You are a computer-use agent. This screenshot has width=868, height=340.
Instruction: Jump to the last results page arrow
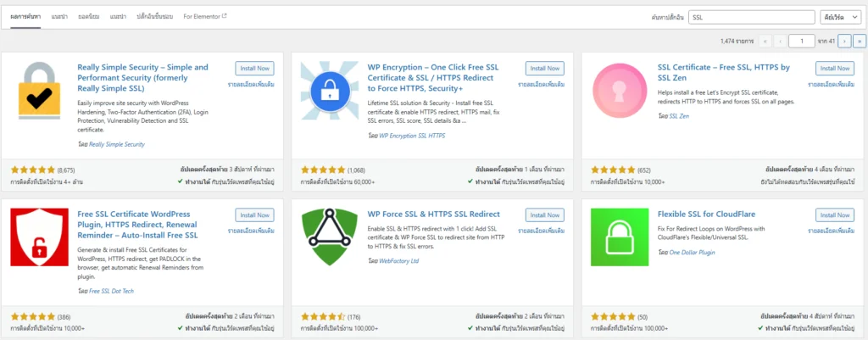[x=860, y=41]
